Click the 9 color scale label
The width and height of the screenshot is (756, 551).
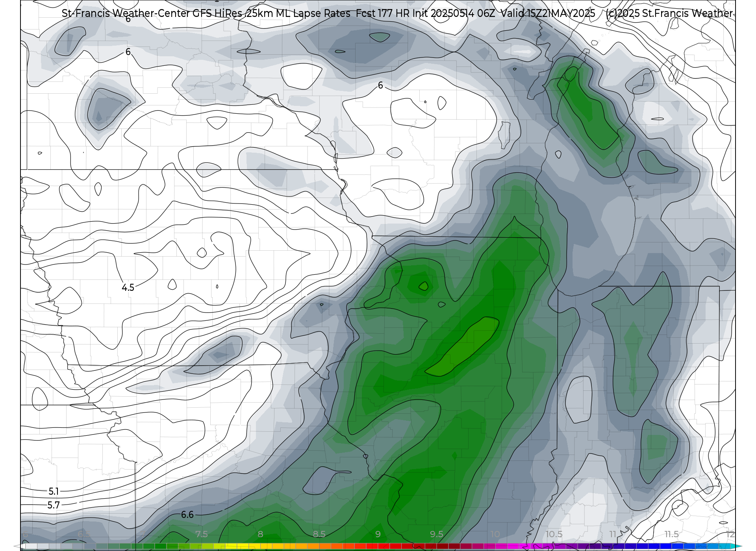pyautogui.click(x=378, y=534)
